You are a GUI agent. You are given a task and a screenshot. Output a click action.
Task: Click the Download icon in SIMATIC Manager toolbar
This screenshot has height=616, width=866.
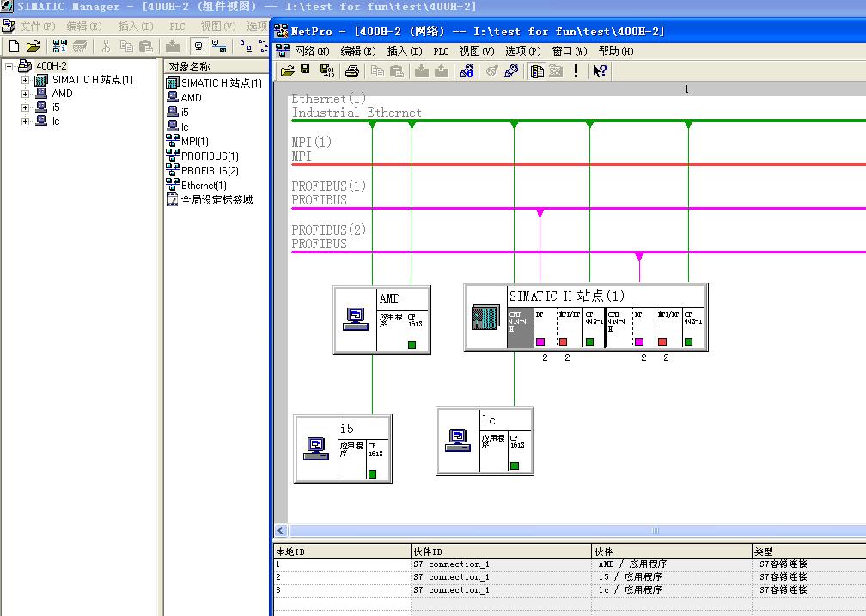point(173,46)
